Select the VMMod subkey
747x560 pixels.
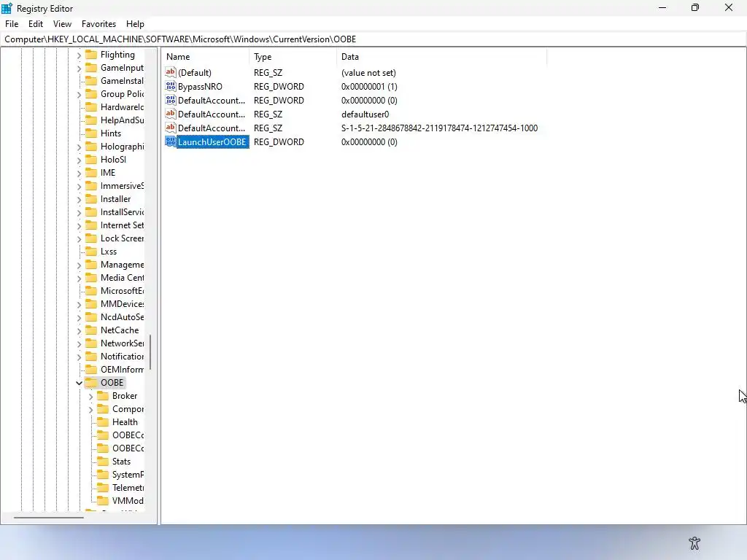point(128,500)
